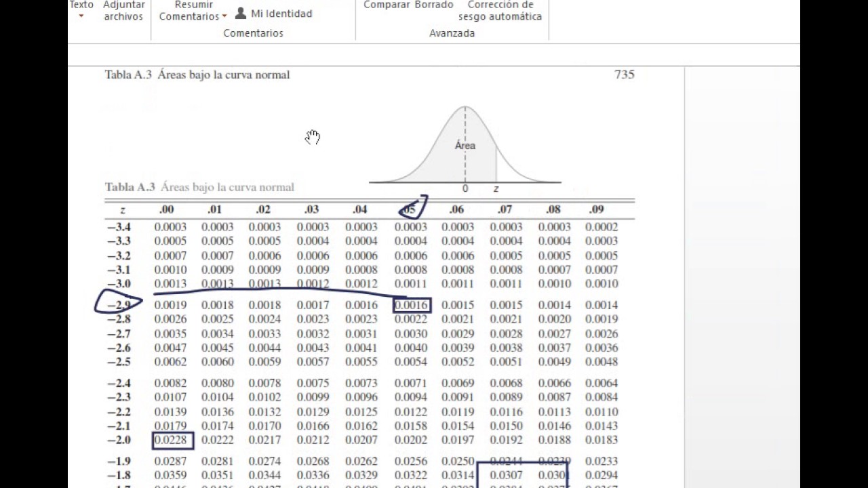Image resolution: width=868 pixels, height=488 pixels.
Task: Click the value 0.0233 in row −1.9
Action: point(602,462)
